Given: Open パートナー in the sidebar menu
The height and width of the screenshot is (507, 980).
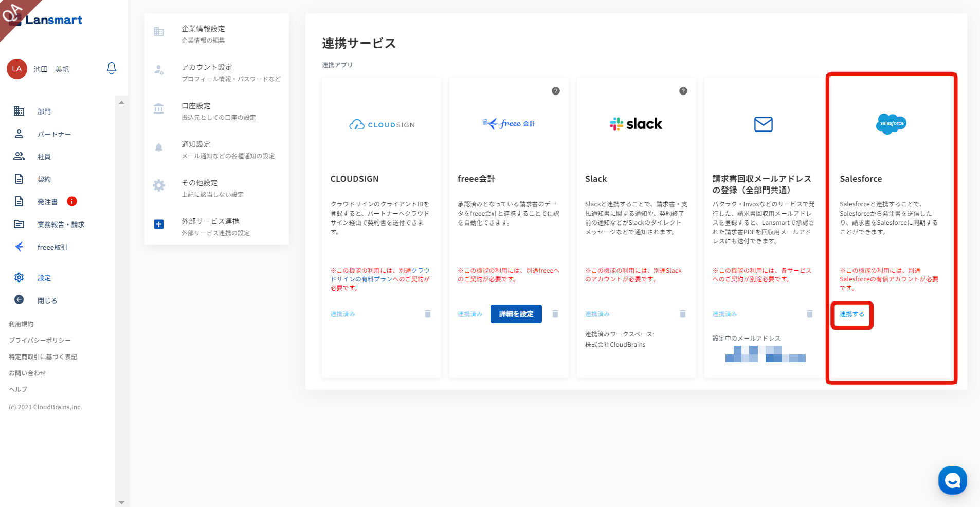Looking at the screenshot, I should 54,134.
